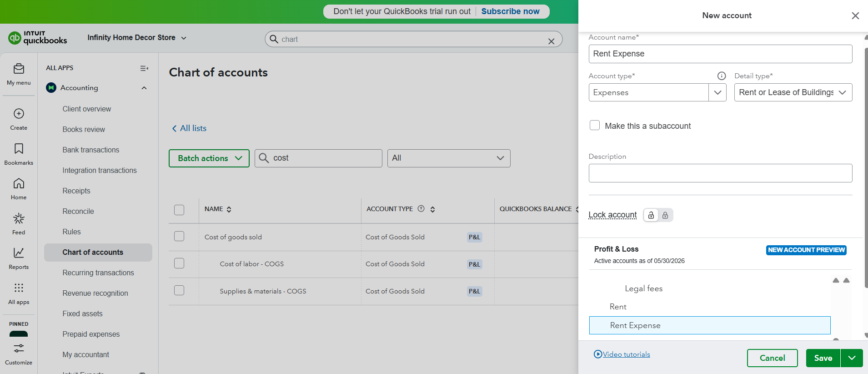Go to the Home icon
Image resolution: width=868 pixels, height=374 pixels.
click(x=19, y=183)
